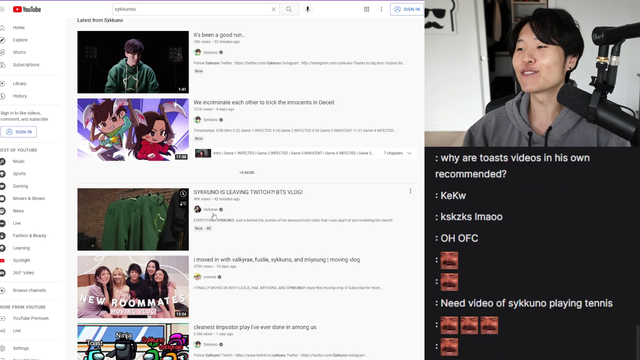Open "cleanest impostor play" video title
The height and width of the screenshot is (360, 640).
pyautogui.click(x=255, y=327)
